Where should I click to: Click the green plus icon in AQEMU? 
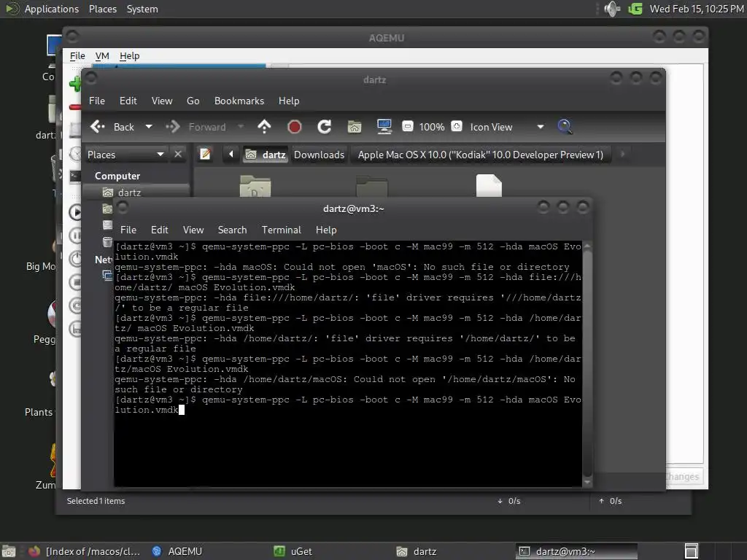[x=75, y=84]
